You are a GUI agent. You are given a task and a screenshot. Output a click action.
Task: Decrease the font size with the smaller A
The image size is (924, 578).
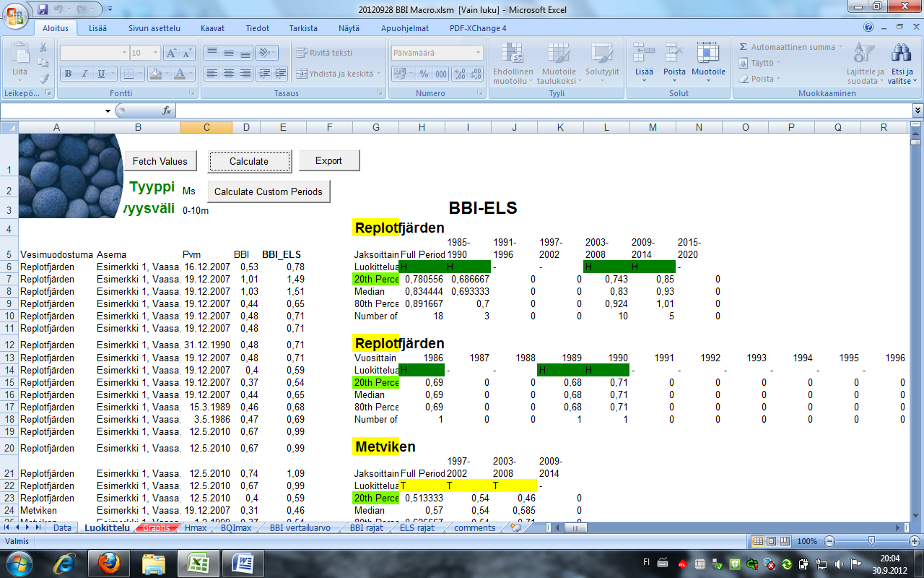pos(188,53)
